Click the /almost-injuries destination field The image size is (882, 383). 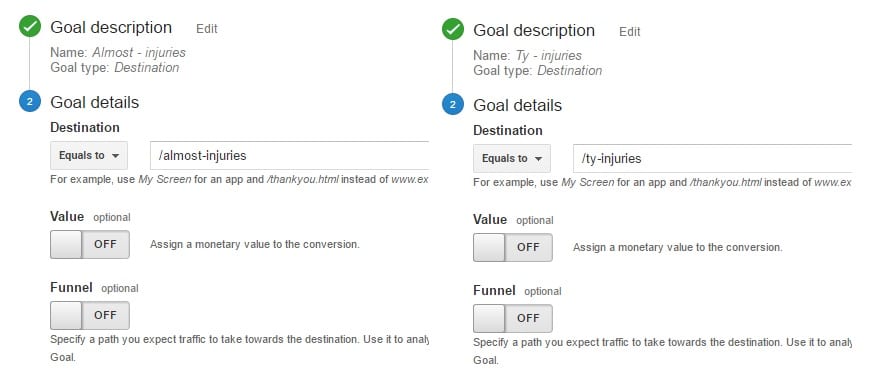(x=290, y=155)
